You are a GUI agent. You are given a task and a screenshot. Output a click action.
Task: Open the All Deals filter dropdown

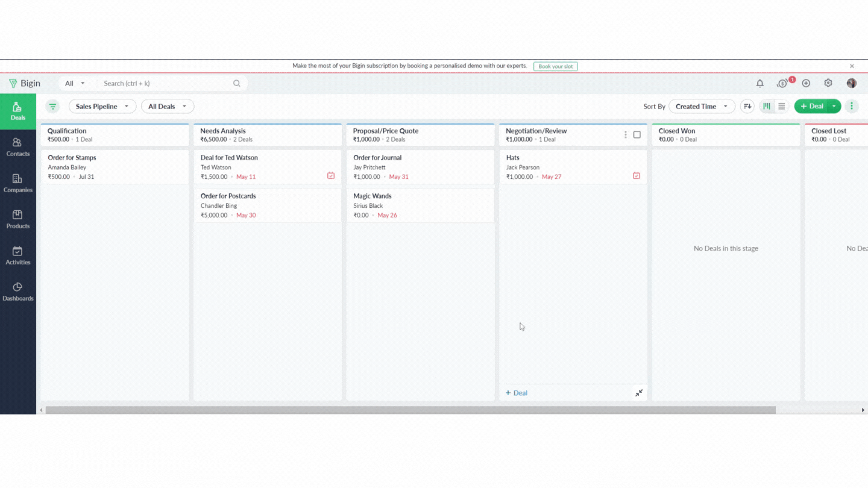point(168,107)
